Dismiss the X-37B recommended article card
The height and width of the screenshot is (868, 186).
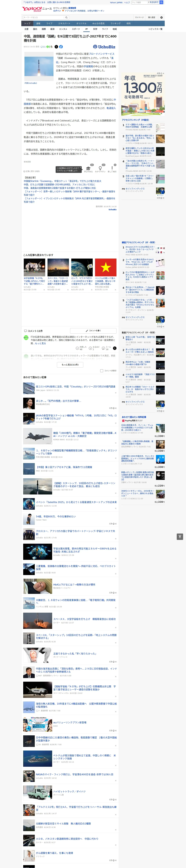[44, 290]
